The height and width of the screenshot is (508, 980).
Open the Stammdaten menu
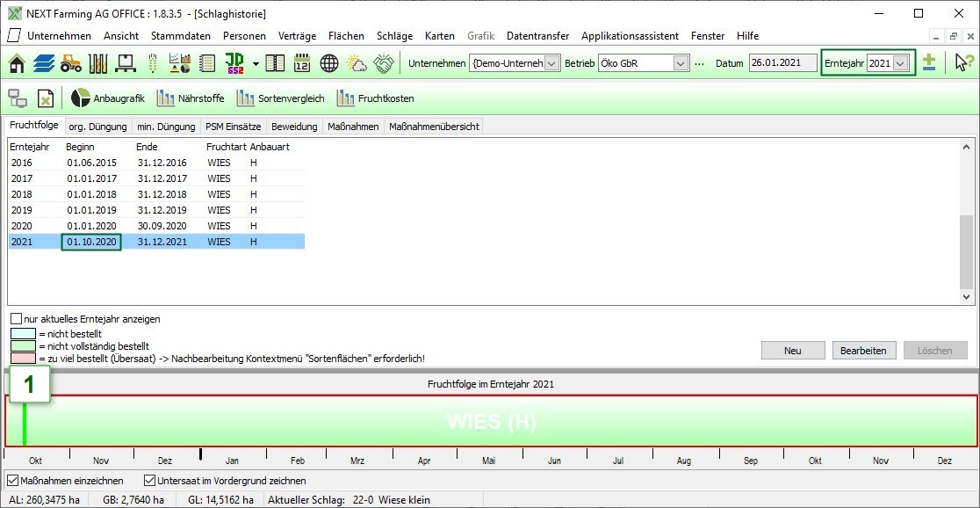click(180, 36)
